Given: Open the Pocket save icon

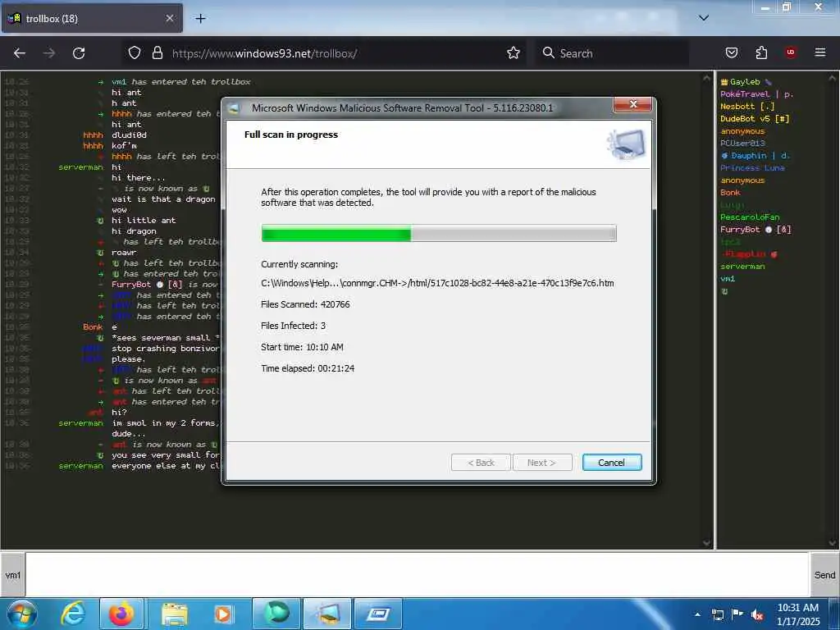Looking at the screenshot, I should tap(731, 53).
